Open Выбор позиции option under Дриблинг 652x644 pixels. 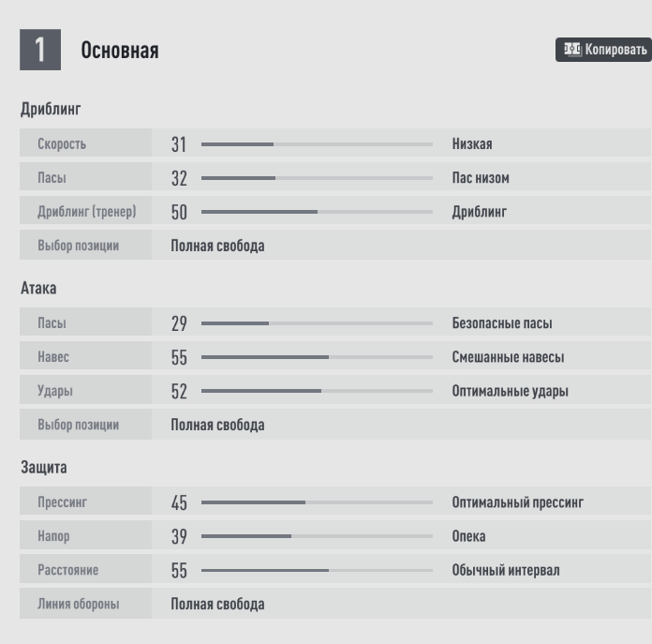(x=217, y=247)
